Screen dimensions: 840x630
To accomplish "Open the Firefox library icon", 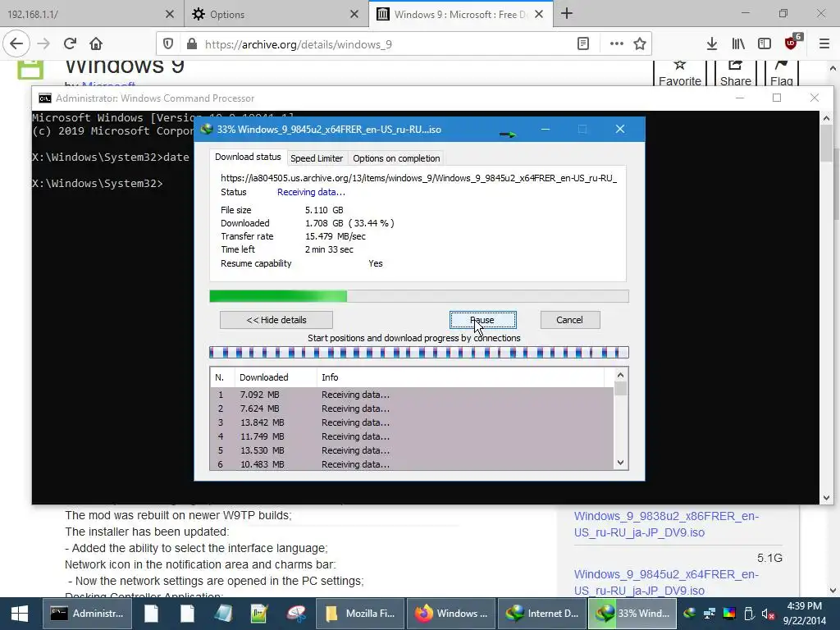I will [x=738, y=44].
